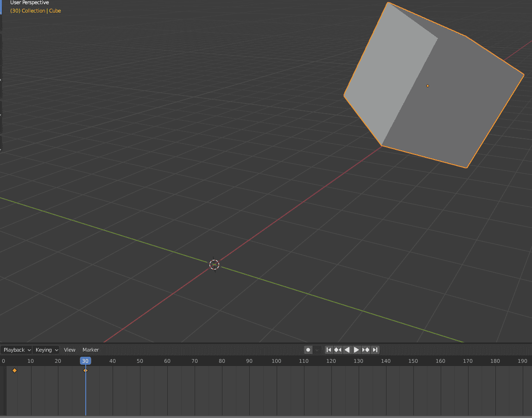Screen dimensions: 532x418
Task: Open the Marker menu
Action: (x=90, y=350)
